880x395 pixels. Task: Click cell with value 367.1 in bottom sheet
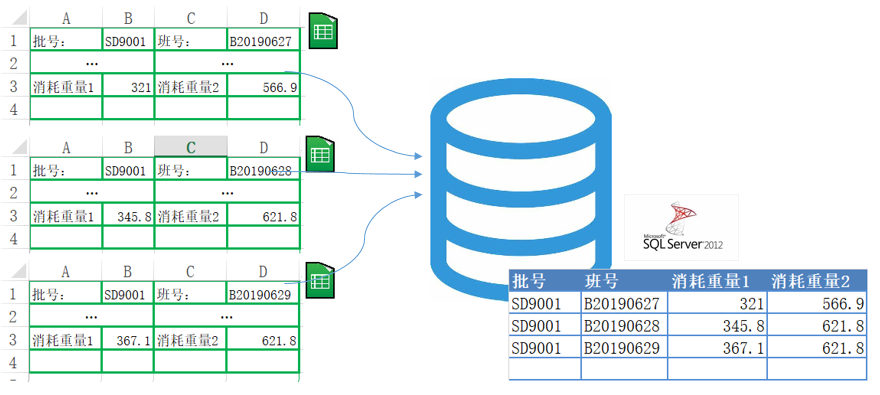pos(129,341)
